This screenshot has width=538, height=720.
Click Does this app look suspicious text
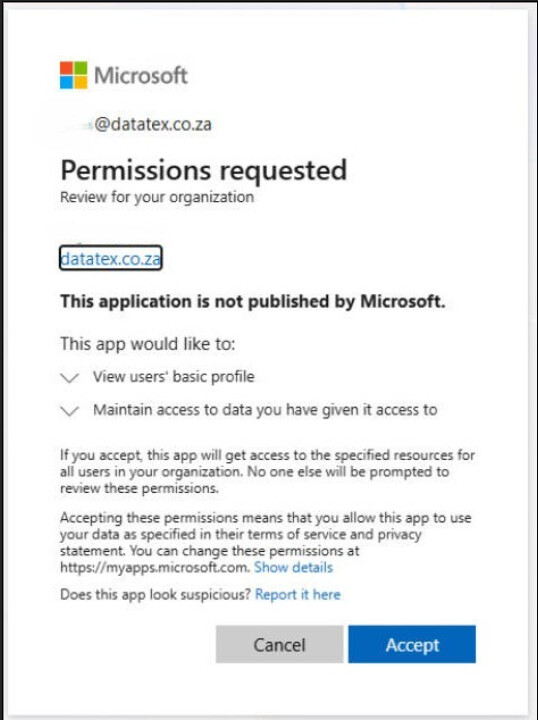[x=155, y=594]
